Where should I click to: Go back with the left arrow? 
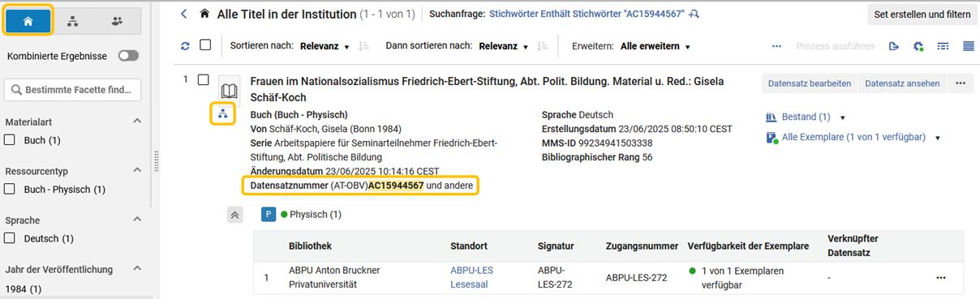coord(184,14)
